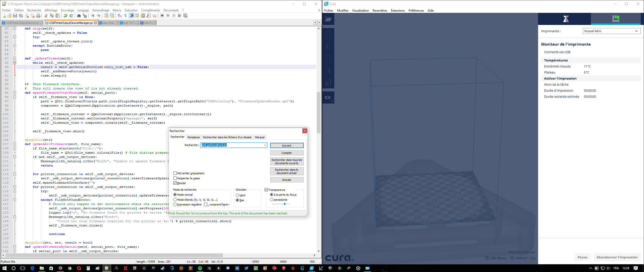Switch to the Remplacer tab

(193, 137)
